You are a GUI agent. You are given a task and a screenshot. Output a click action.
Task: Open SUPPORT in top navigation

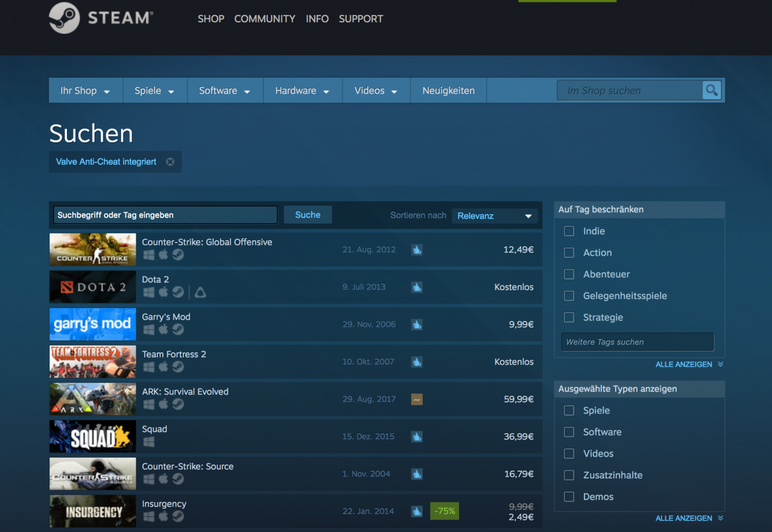tap(361, 19)
